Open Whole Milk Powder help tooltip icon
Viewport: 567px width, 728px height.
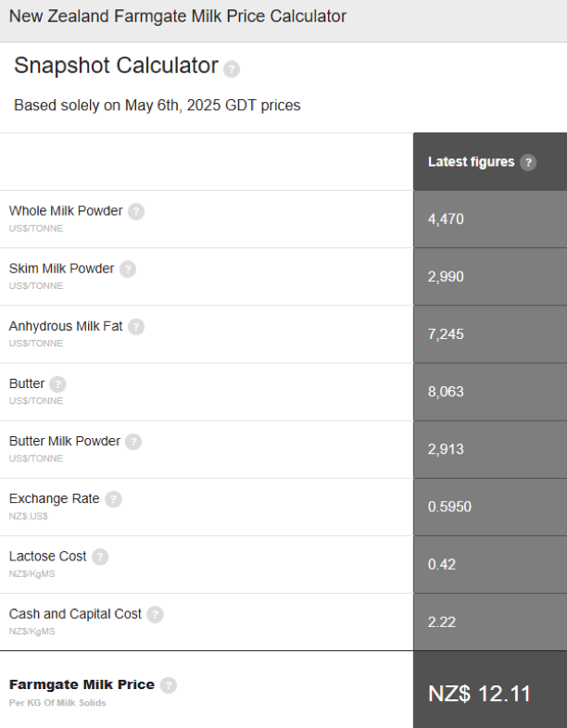click(x=136, y=211)
